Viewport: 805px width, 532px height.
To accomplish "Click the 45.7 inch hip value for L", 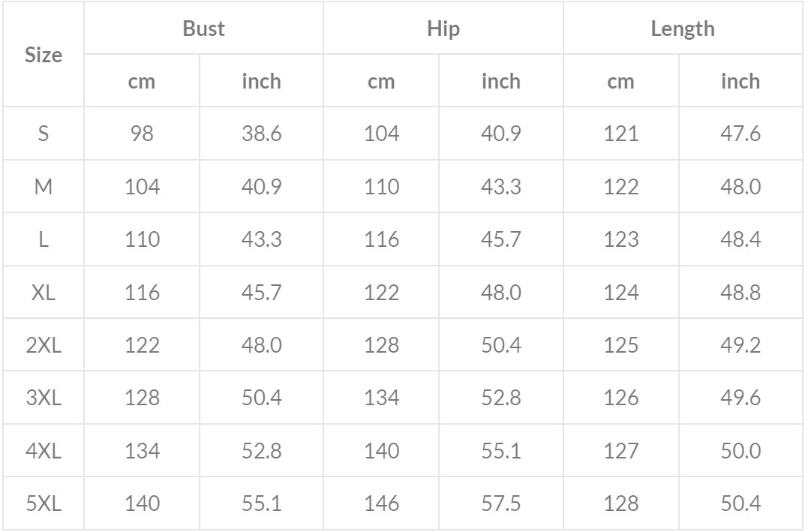I will click(500, 239).
